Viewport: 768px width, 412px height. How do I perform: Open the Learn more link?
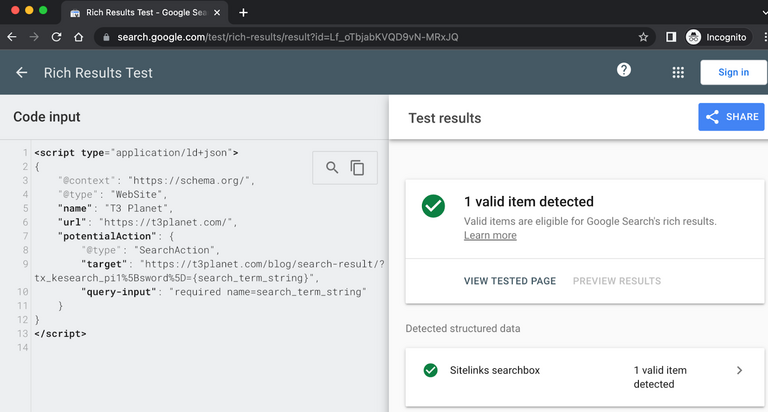tap(490, 236)
